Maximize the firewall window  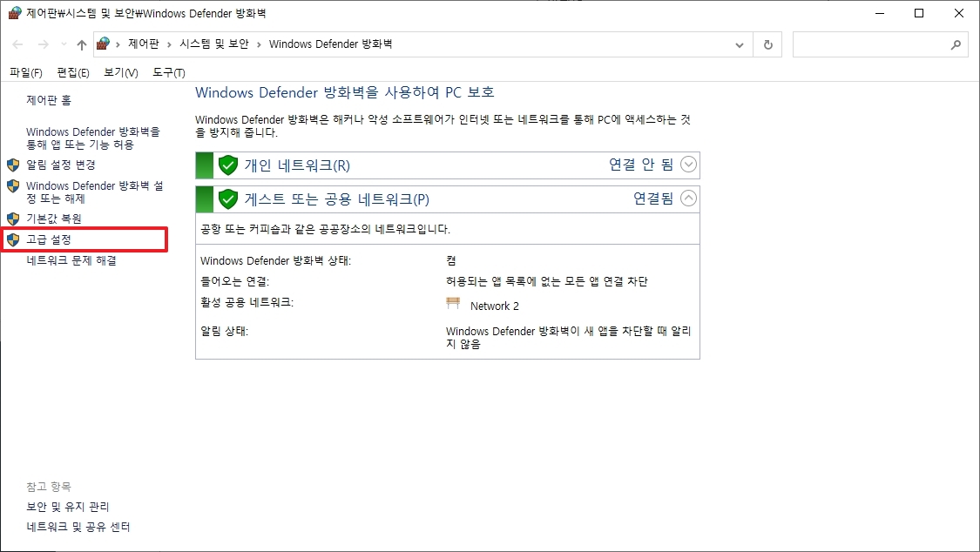click(x=919, y=13)
